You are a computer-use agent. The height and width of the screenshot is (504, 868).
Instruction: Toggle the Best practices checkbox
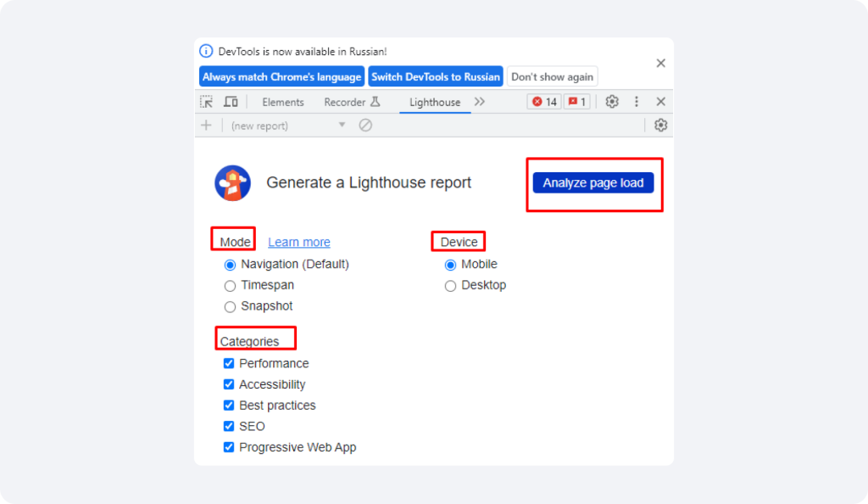229,406
